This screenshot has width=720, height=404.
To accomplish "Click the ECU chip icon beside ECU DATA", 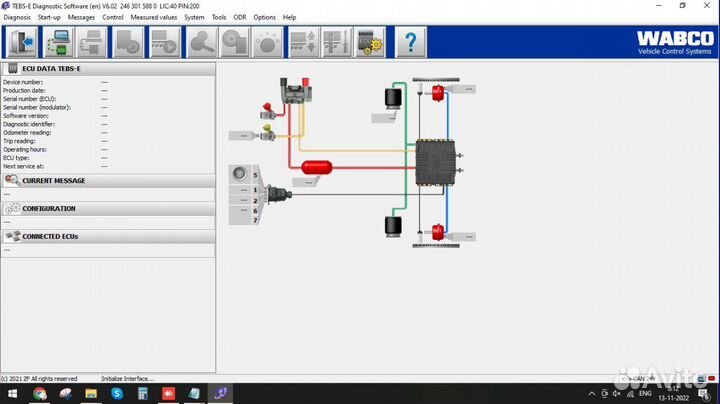I will pos(12,68).
